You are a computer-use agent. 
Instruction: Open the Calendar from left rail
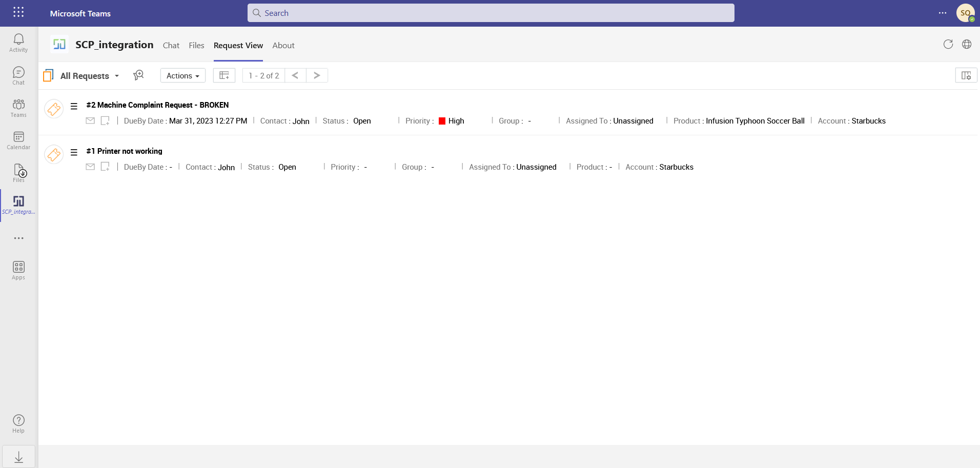[x=18, y=140]
